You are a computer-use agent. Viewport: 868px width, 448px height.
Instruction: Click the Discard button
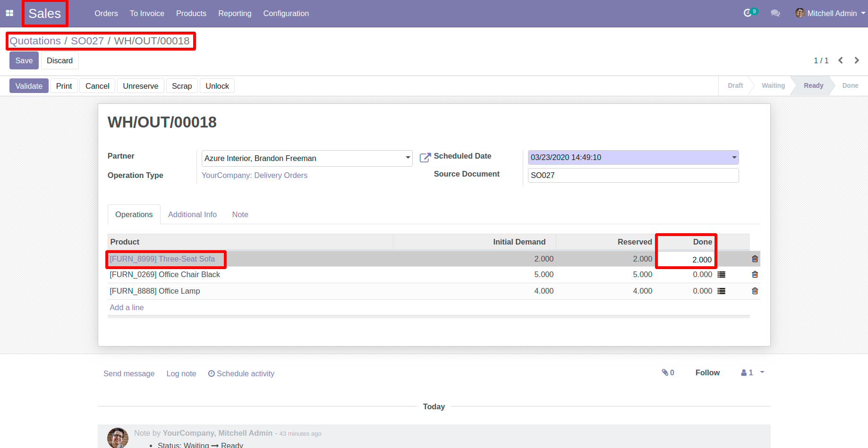click(x=60, y=60)
